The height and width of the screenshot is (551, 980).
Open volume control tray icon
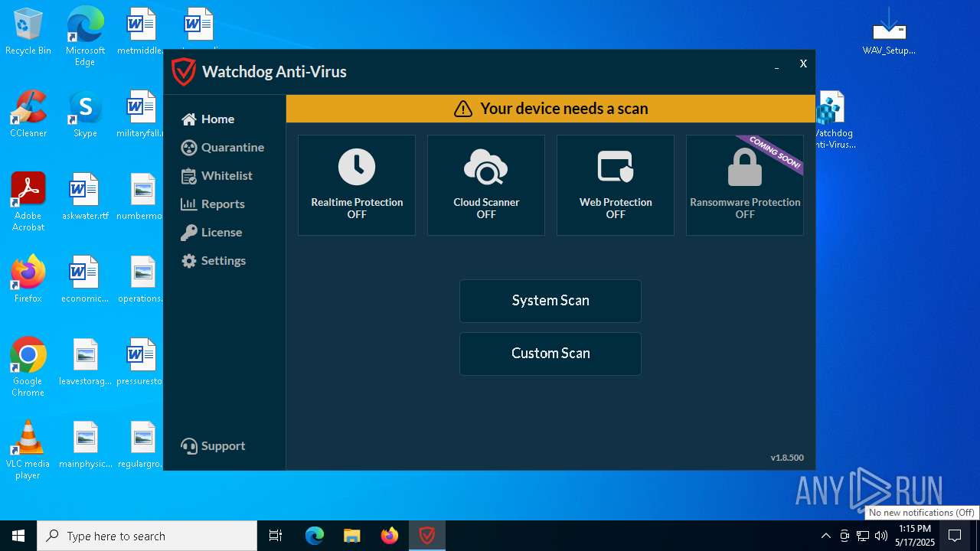[881, 536]
